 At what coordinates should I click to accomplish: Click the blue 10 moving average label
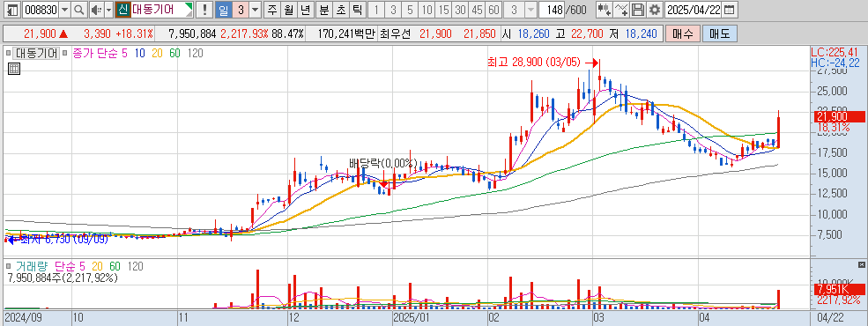[139, 53]
